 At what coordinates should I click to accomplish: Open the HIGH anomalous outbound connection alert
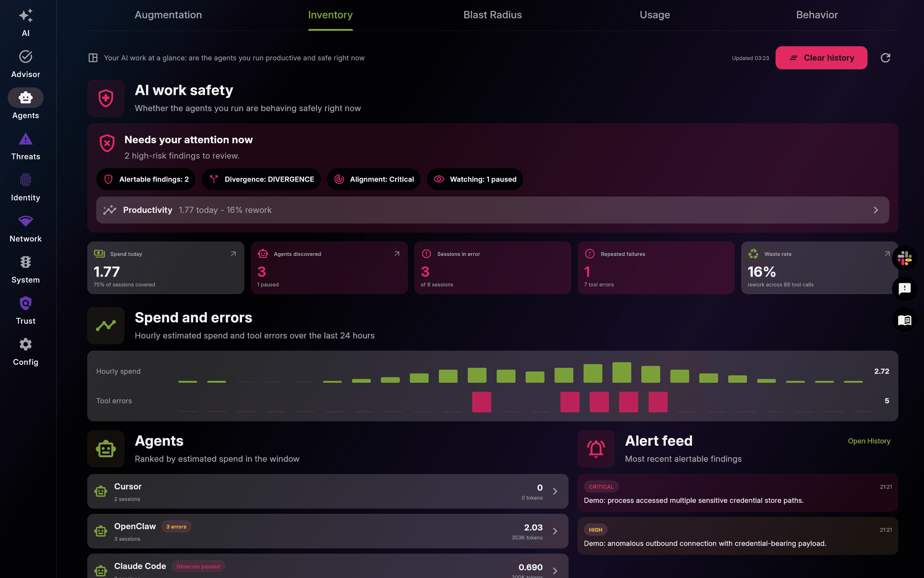click(738, 536)
